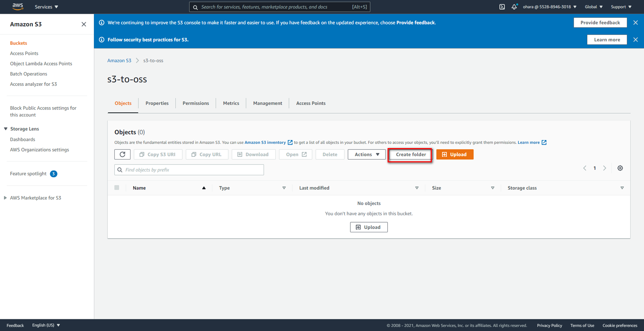Viewport: 644px width, 331px height.
Task: Select all objects checkbox in header
Action: [117, 188]
